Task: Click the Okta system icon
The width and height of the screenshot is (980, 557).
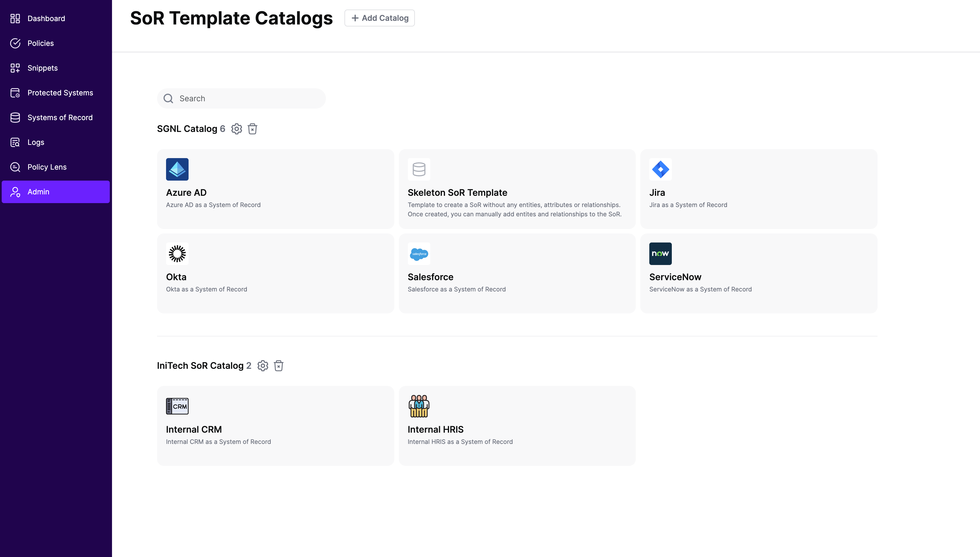Action: click(177, 254)
